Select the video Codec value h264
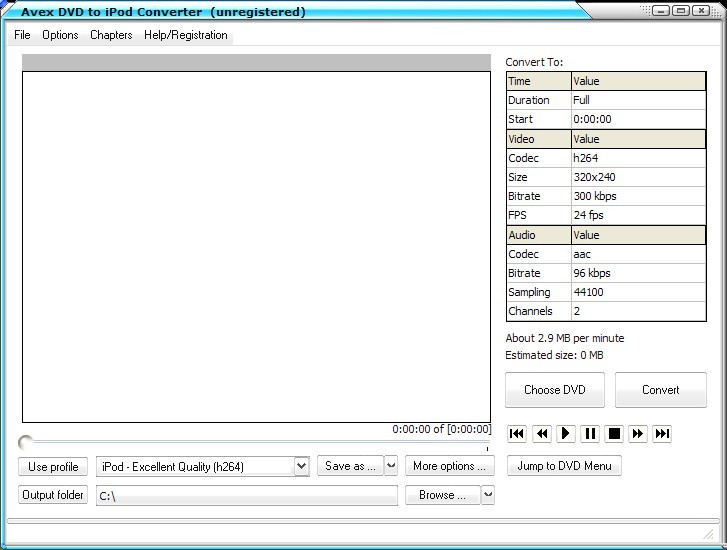Viewport: 727px width, 550px height. click(x=638, y=158)
